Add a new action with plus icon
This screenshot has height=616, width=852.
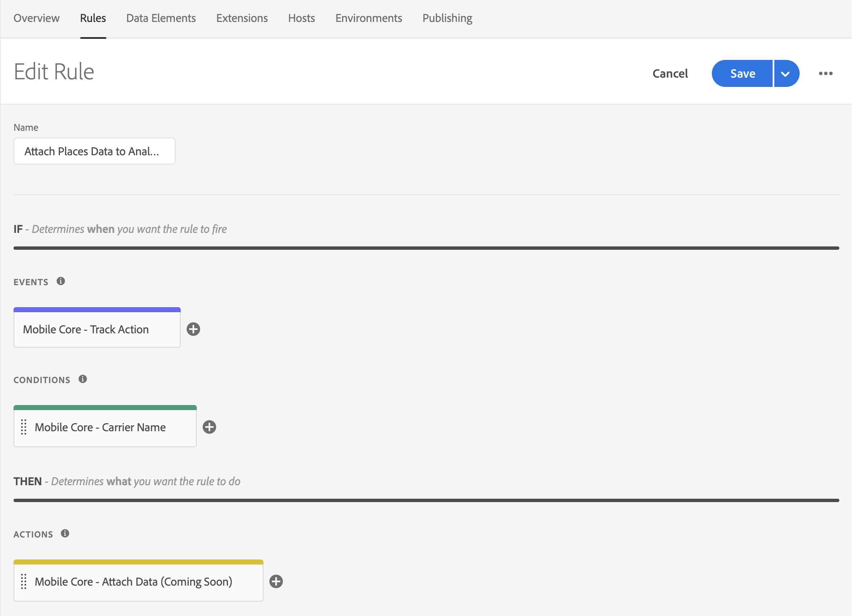click(276, 581)
